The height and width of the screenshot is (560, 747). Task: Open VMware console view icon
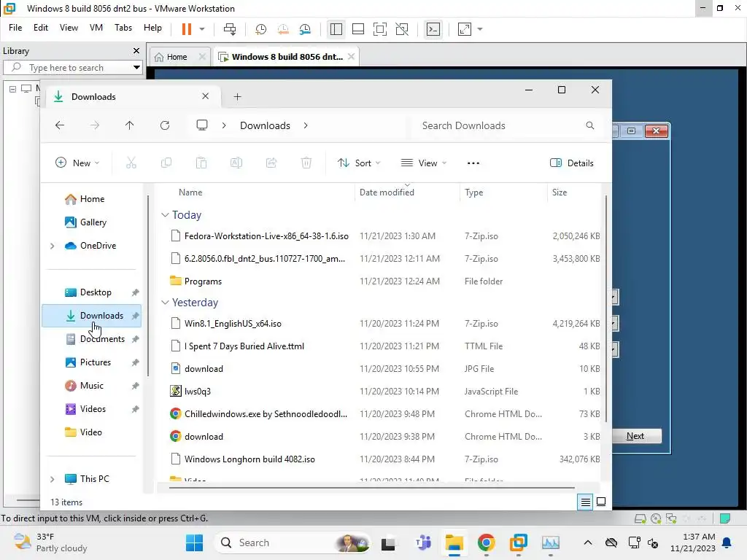tap(433, 29)
